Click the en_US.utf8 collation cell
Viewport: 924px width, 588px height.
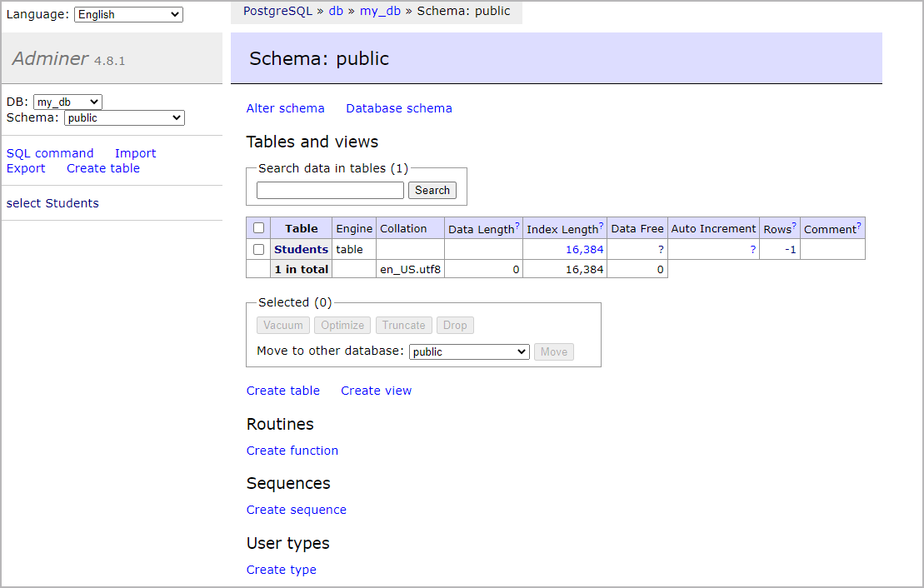point(410,269)
